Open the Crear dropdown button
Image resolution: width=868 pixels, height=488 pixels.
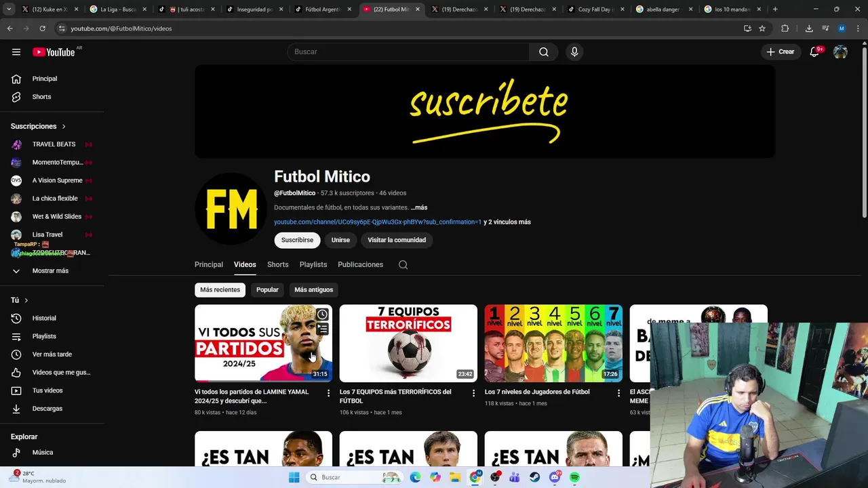pos(781,52)
